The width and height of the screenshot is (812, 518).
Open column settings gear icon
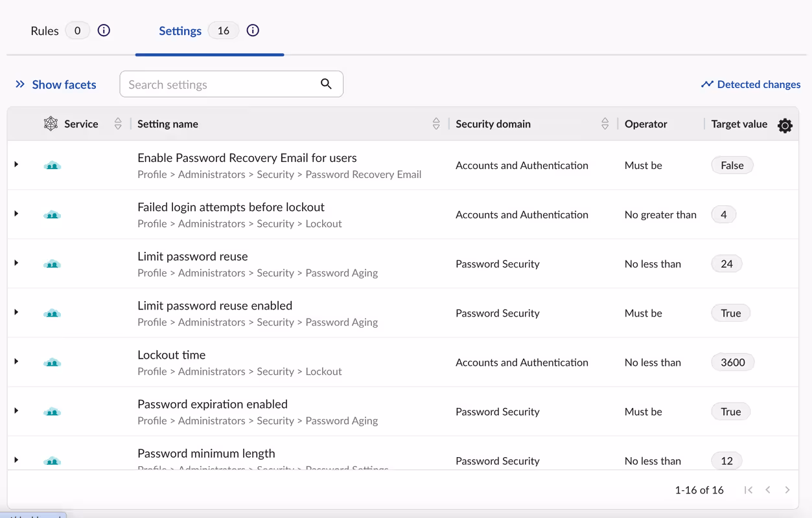[x=785, y=126]
